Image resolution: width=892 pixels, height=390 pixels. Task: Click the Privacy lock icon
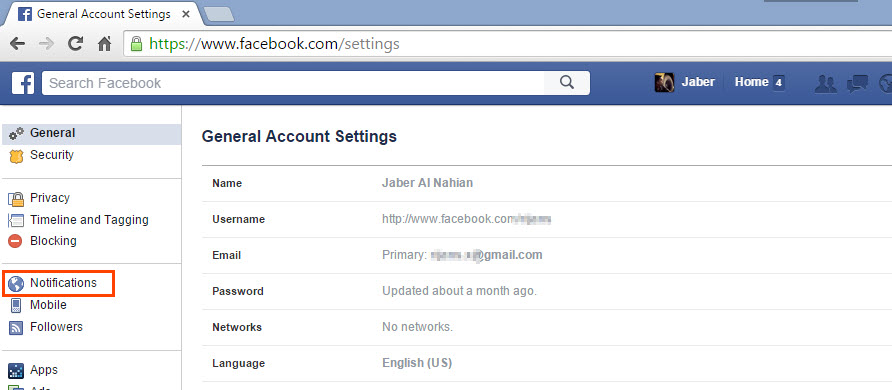(x=16, y=198)
